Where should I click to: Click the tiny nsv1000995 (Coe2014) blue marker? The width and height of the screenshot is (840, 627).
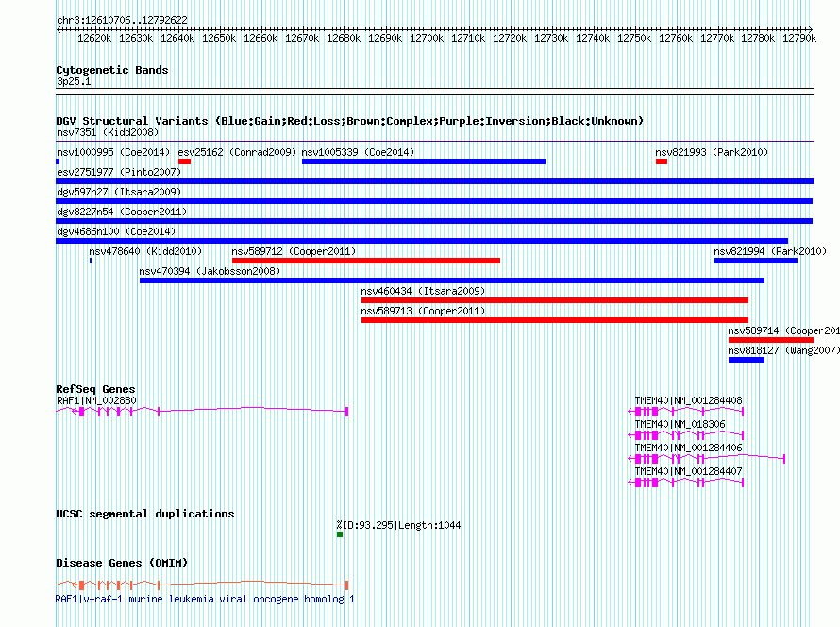click(58, 161)
